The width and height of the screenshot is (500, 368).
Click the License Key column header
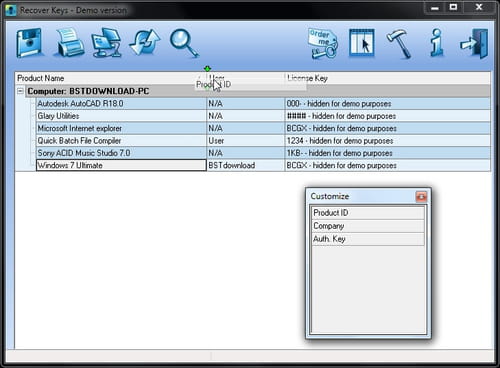click(x=388, y=78)
